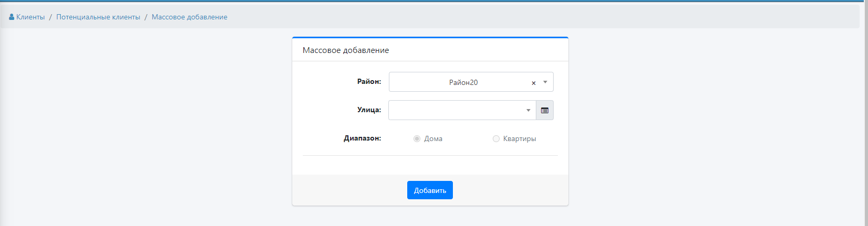The width and height of the screenshot is (868, 226).
Task: Clear the Район20 selection with × icon
Action: pos(534,83)
